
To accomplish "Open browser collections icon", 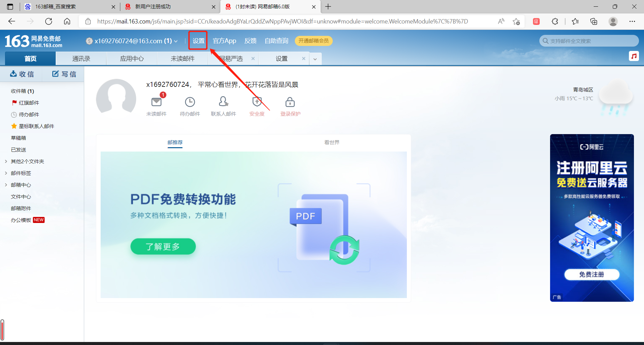I will coord(594,21).
